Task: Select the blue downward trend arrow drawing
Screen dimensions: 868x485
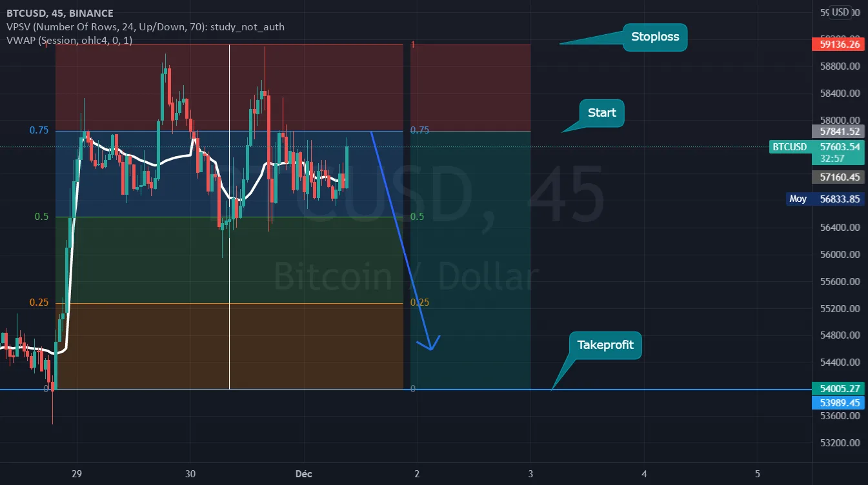Action: click(402, 240)
